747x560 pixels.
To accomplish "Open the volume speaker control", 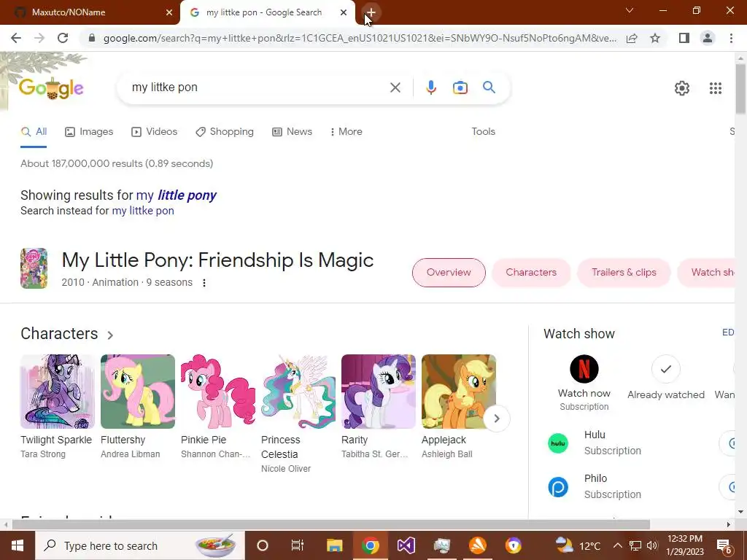I will pos(653,545).
